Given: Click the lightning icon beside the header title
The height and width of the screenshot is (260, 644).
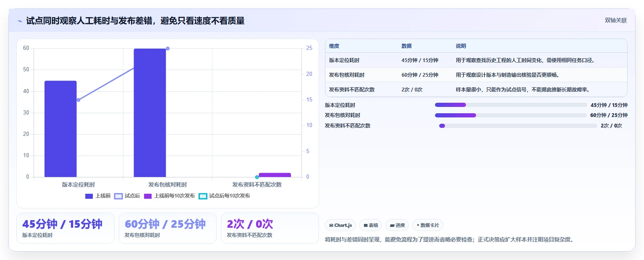Looking at the screenshot, I should point(20,21).
